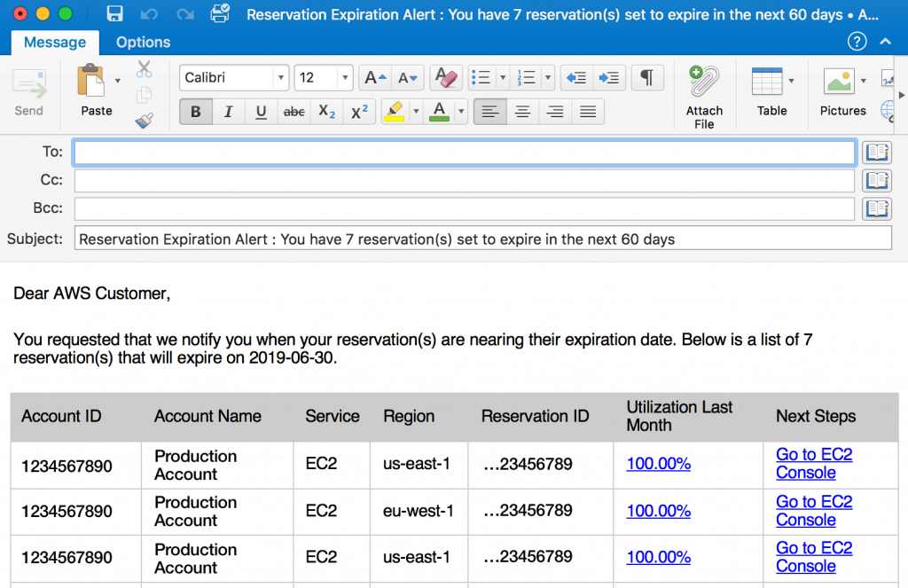Open the Calibri font name dropdown
This screenshot has height=588, width=908.
point(281,78)
